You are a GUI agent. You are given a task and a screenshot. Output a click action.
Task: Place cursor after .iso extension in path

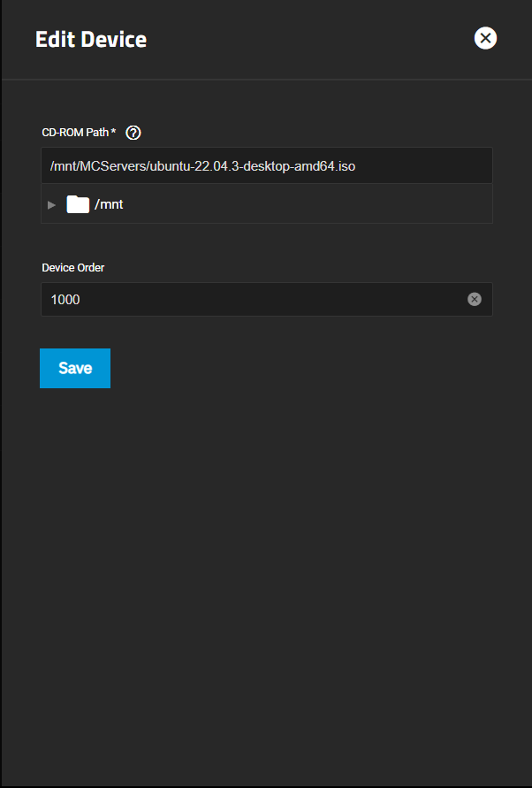pos(357,166)
